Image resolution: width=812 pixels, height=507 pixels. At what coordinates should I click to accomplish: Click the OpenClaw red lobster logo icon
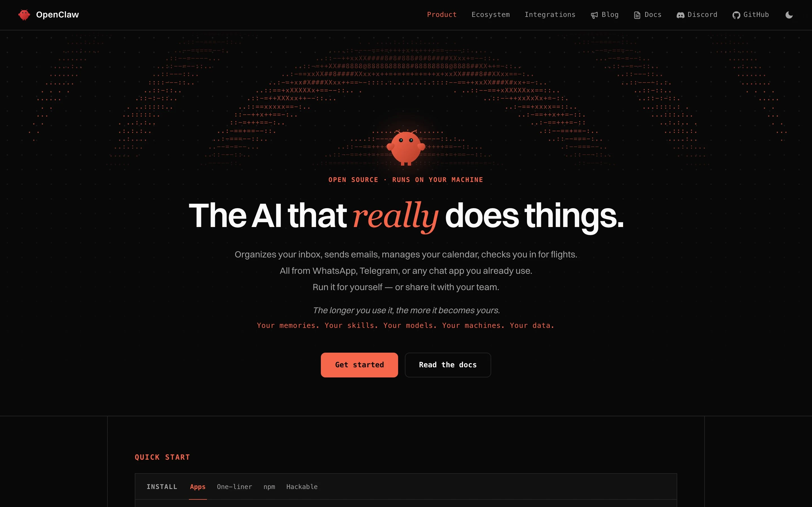(x=24, y=15)
